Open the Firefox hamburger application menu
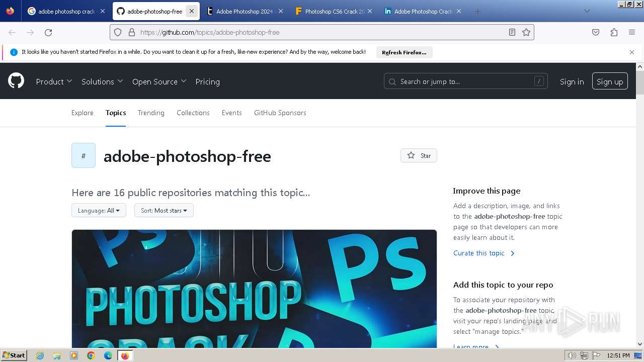 (x=632, y=32)
